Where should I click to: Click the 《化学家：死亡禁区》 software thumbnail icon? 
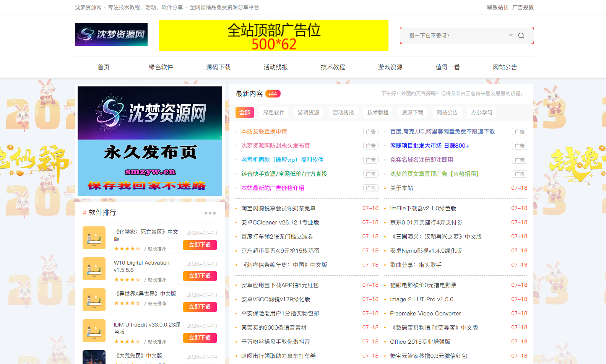94,238
